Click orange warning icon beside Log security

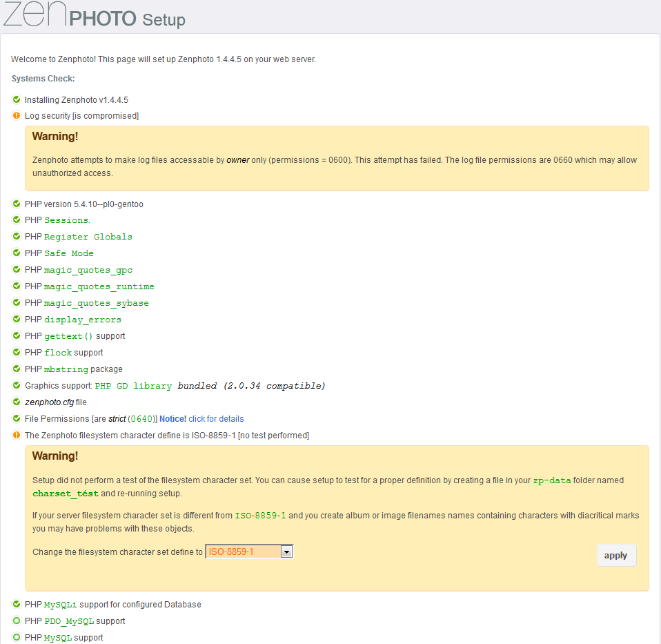click(x=17, y=115)
